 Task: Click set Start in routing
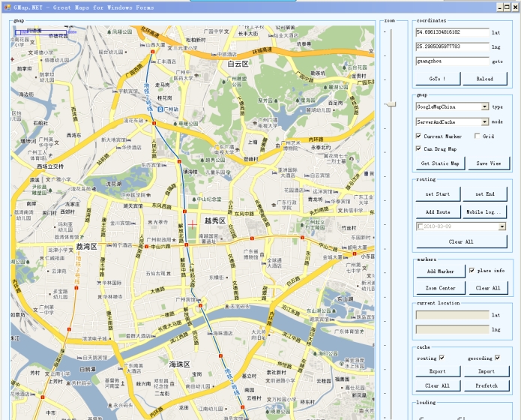click(437, 195)
